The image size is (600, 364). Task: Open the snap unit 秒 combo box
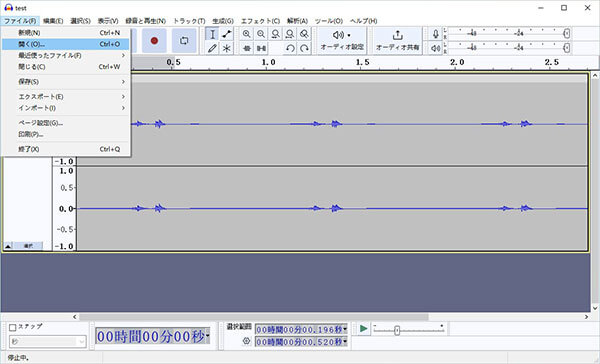click(48, 341)
